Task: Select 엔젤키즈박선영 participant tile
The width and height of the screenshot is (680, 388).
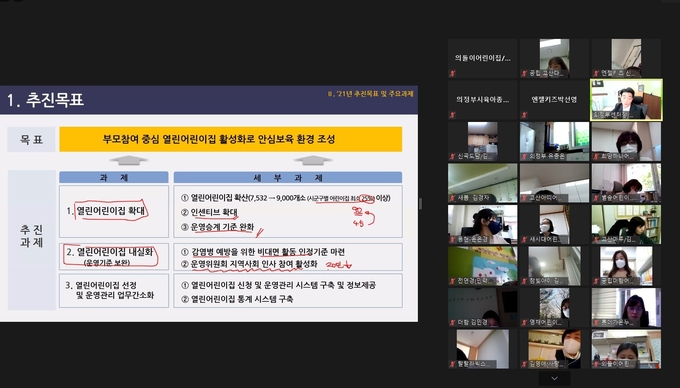Action: point(554,100)
